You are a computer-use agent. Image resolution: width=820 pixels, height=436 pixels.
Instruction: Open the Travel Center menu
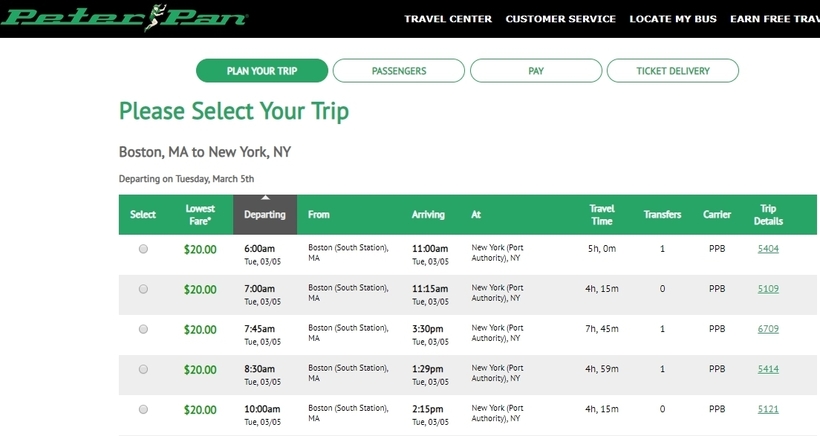click(x=448, y=19)
